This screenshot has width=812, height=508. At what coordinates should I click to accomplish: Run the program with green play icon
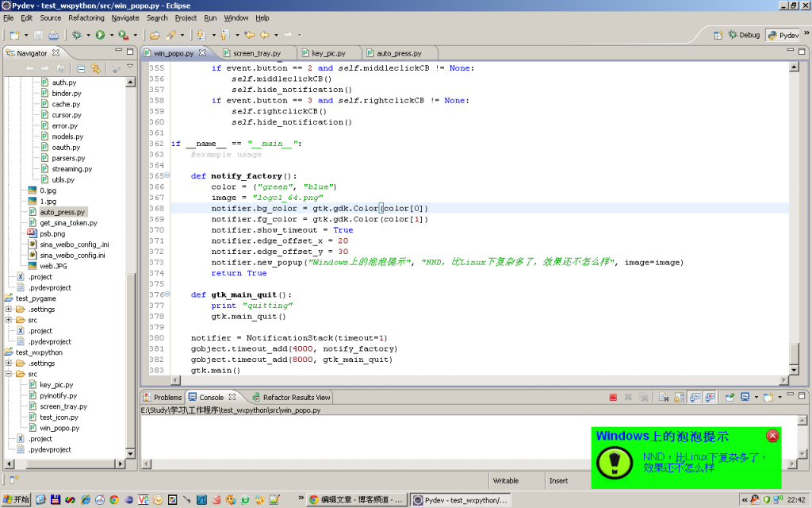[100, 35]
